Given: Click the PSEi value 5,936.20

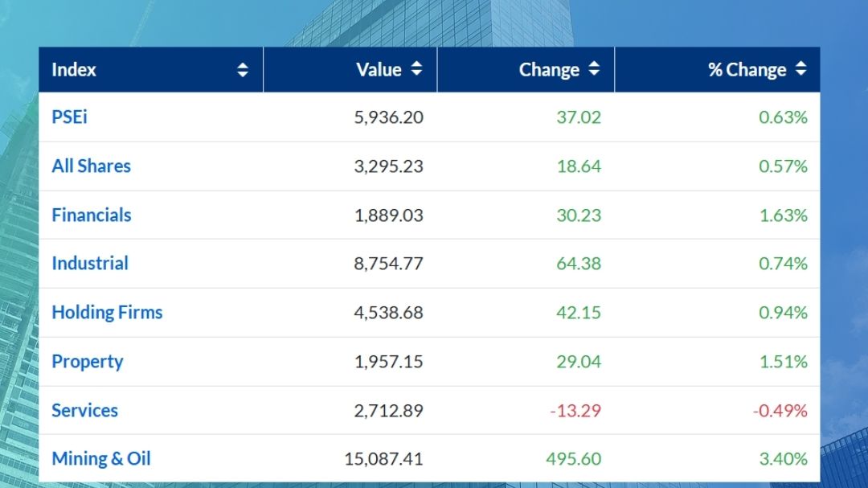Looking at the screenshot, I should (x=388, y=117).
